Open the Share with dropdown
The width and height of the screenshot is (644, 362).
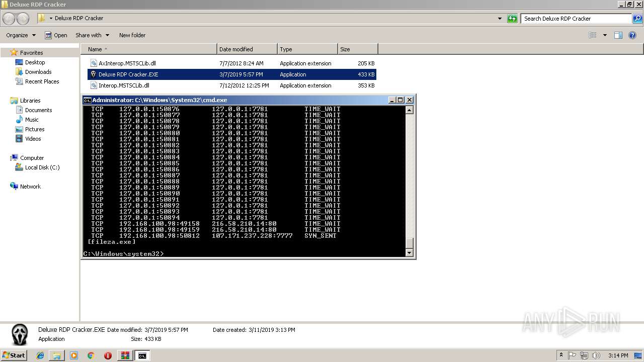point(92,35)
